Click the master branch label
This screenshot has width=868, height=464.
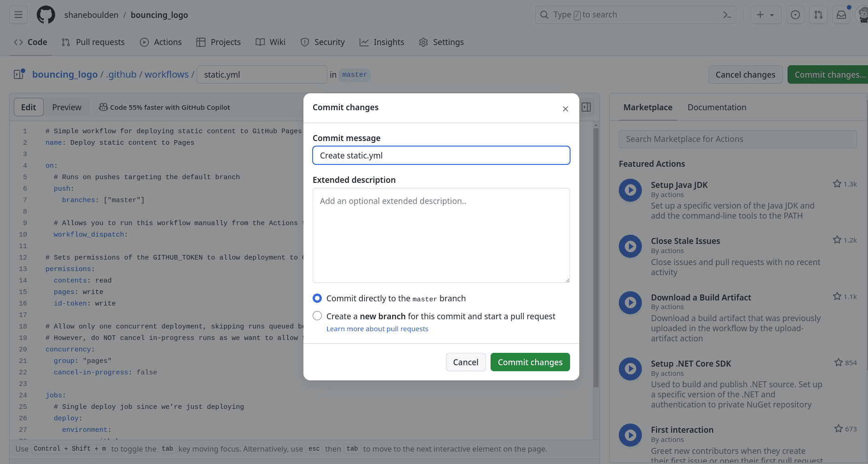[354, 74]
